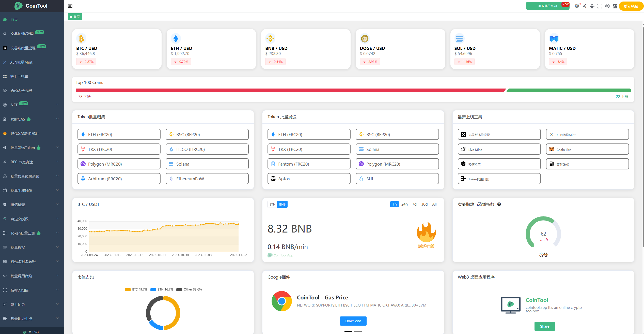The height and width of the screenshot is (334, 644).
Task: Click the share icon in header
Action: pos(585,6)
